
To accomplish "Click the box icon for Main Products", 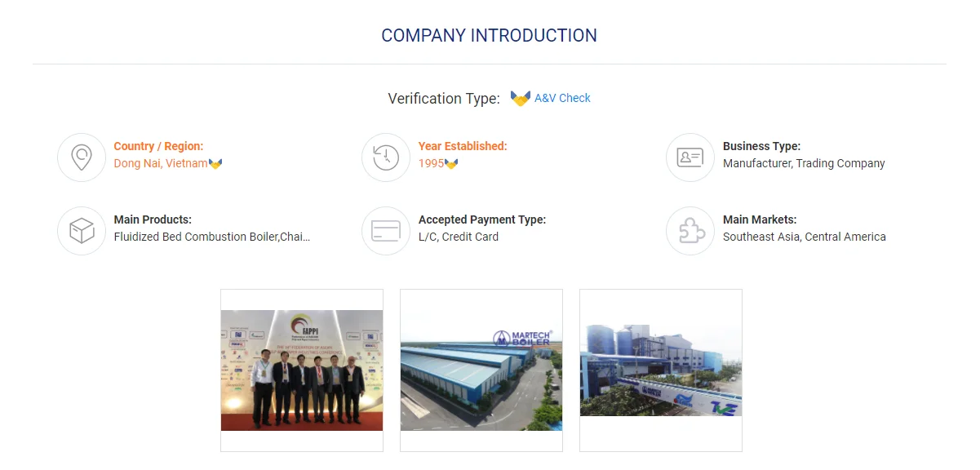I will [82, 231].
